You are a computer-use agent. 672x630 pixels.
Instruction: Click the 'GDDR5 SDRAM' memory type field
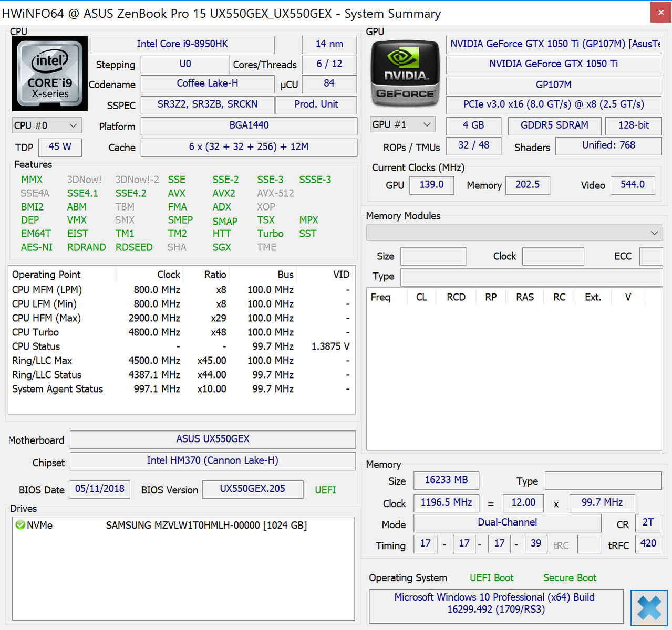coord(554,125)
